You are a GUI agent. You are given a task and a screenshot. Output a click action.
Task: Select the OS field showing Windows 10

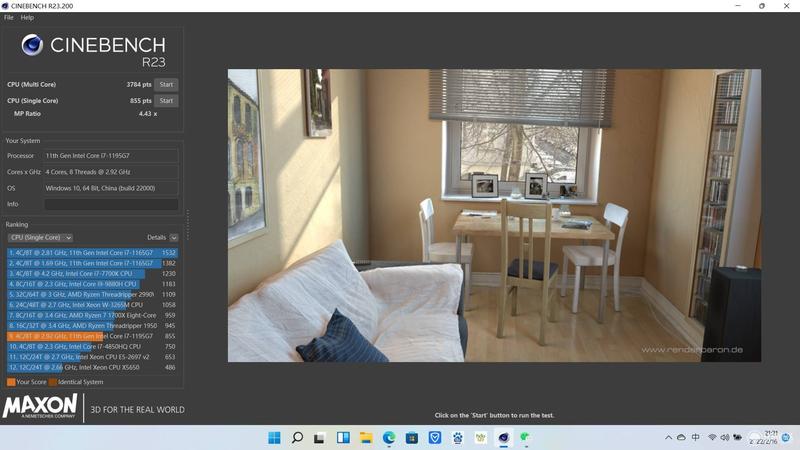(x=111, y=188)
